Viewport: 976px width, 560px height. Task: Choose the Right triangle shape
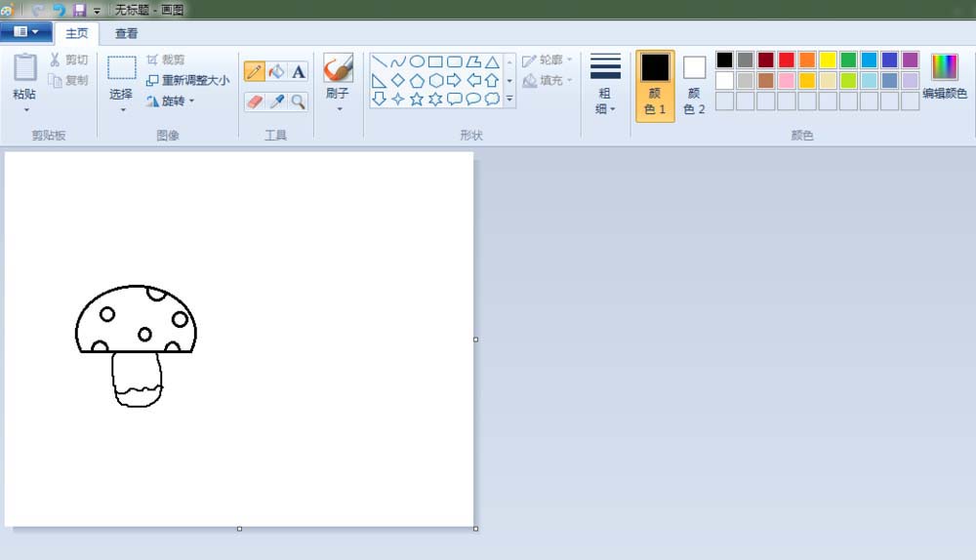[379, 80]
